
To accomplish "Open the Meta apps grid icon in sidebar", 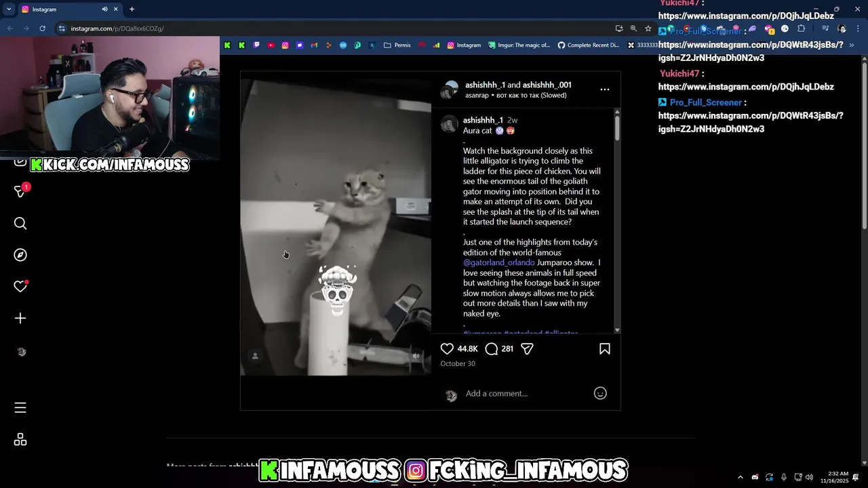I will [20, 440].
